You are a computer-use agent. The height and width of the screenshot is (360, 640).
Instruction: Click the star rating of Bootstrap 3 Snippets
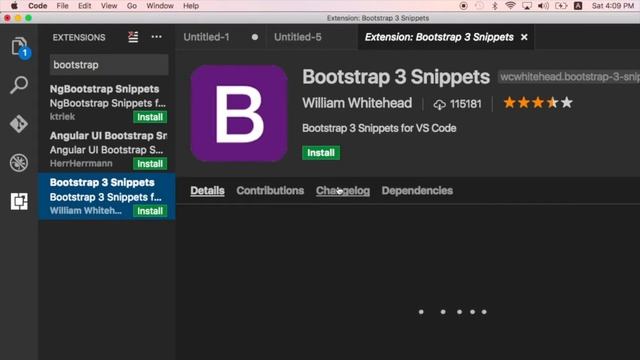[x=538, y=103]
